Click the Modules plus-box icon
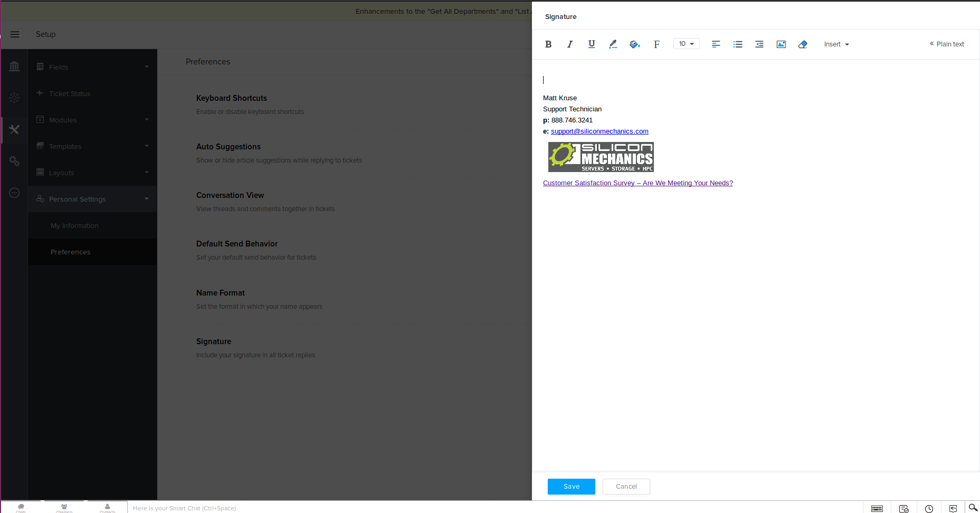 (40, 119)
